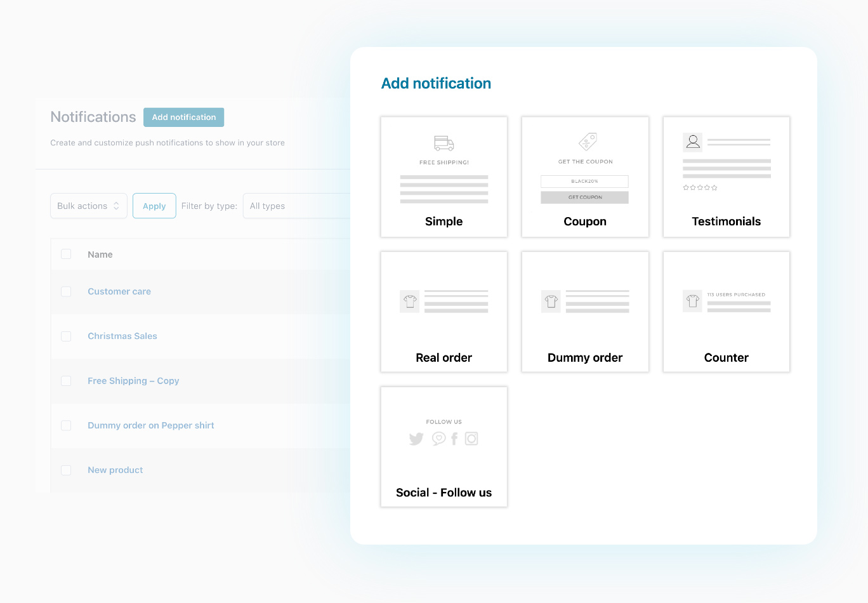Click the 113 USERS PURCHASED text
The width and height of the screenshot is (868, 603).
click(x=736, y=295)
